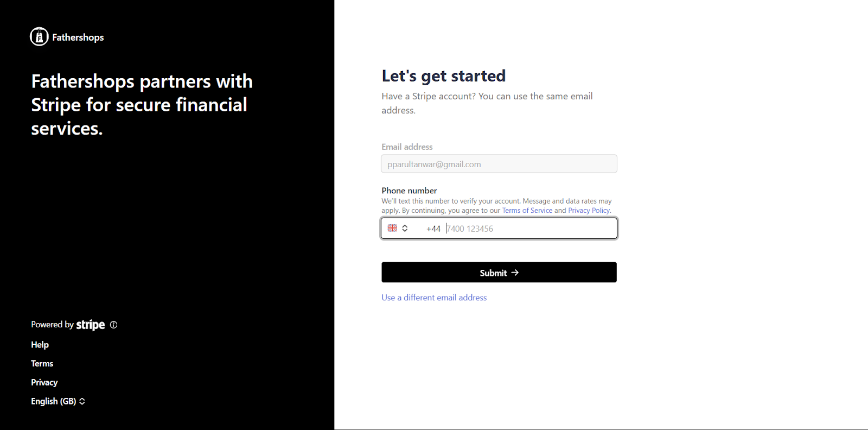Click the +44 dialing code prefix

pos(433,229)
